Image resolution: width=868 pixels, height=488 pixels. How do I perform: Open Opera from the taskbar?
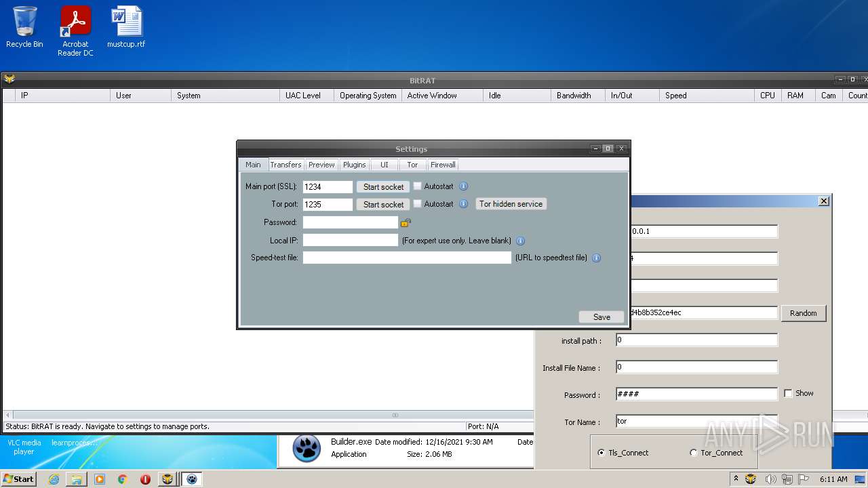(145, 479)
